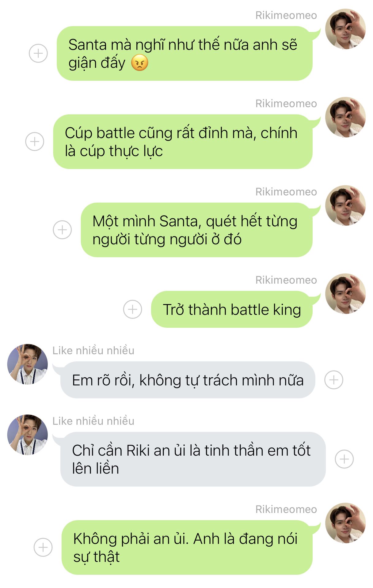Open Like nhiều nhiều avatar beside 'Chỉ cần Riki'
This screenshot has height=588, width=373.
click(28, 435)
